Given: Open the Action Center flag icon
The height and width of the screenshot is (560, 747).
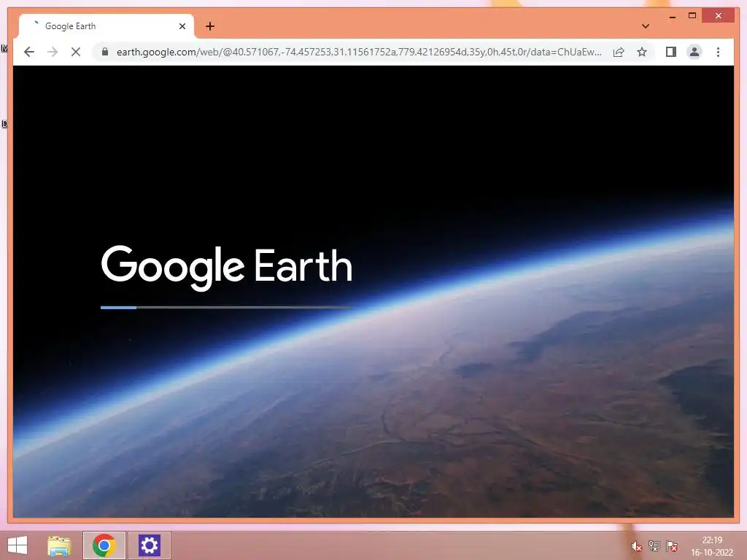Looking at the screenshot, I should pos(672,546).
